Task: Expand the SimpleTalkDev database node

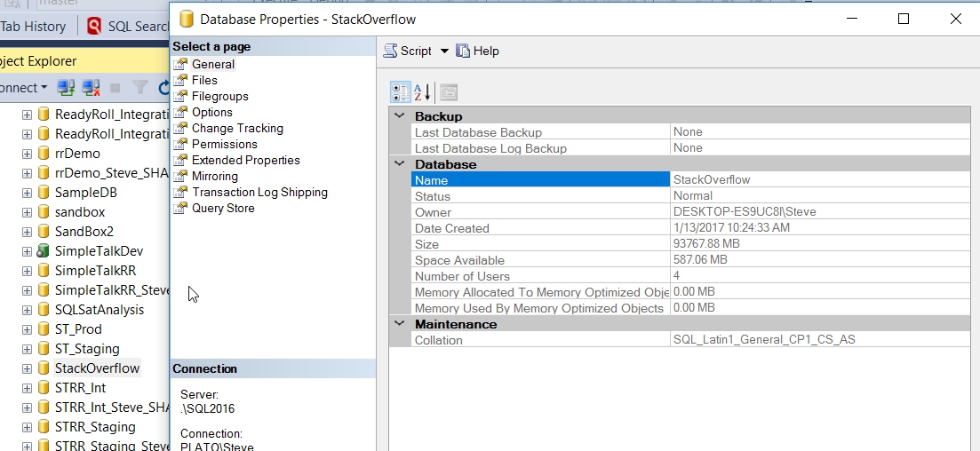Action: coord(27,251)
